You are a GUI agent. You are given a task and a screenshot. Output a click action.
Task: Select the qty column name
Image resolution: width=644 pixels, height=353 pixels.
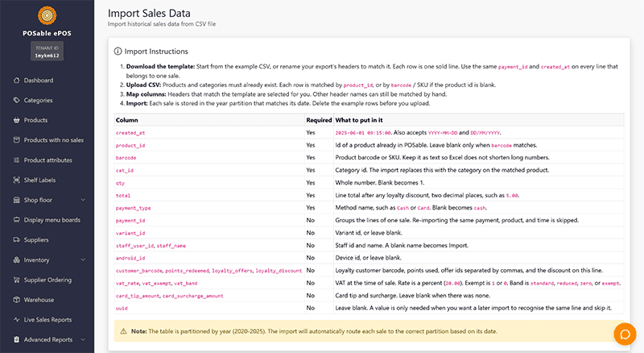point(120,183)
